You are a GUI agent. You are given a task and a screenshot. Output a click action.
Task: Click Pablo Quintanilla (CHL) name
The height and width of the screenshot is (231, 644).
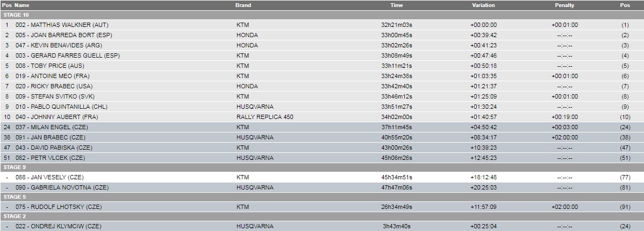coord(64,107)
